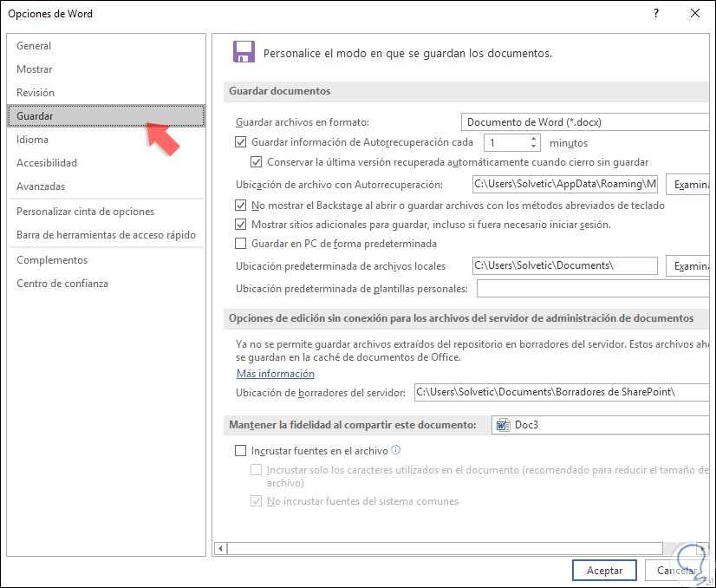Click the Autorrecuperación minutes field
Viewport: 716px width, 588px height.
click(506, 142)
